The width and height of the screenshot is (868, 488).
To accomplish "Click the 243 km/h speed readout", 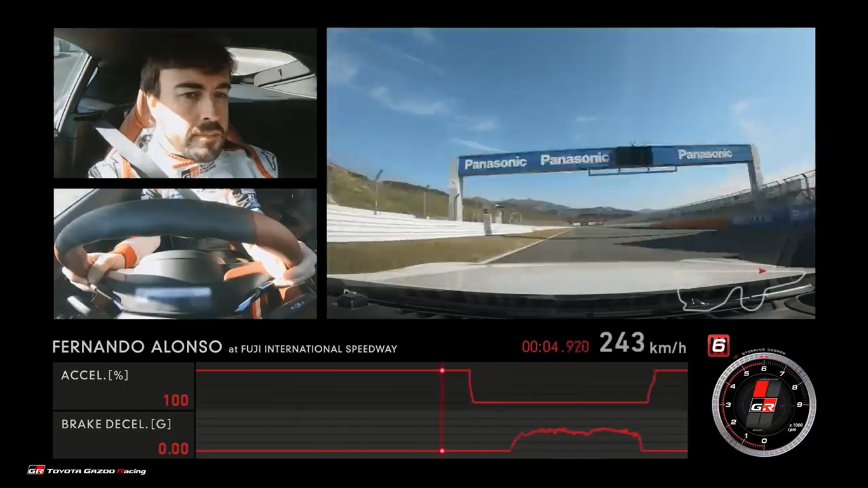I will point(642,344).
